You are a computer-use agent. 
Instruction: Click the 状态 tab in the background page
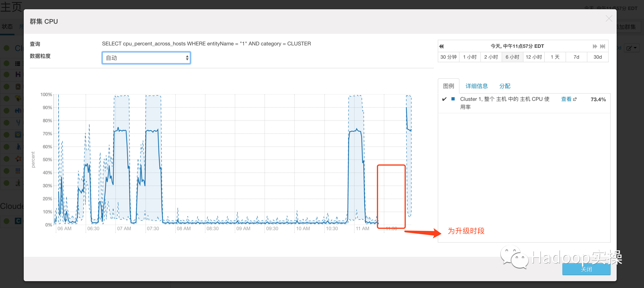click(7, 27)
